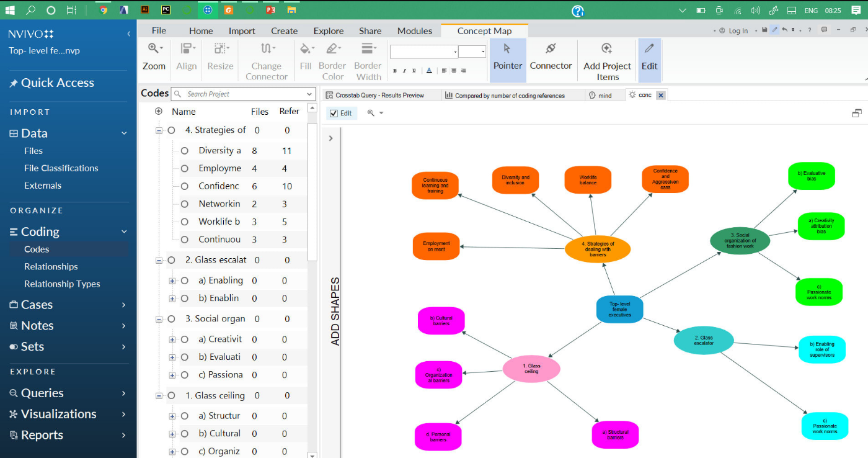This screenshot has width=868, height=458.
Task: Expand the a) Creativit code
Action: tap(172, 339)
